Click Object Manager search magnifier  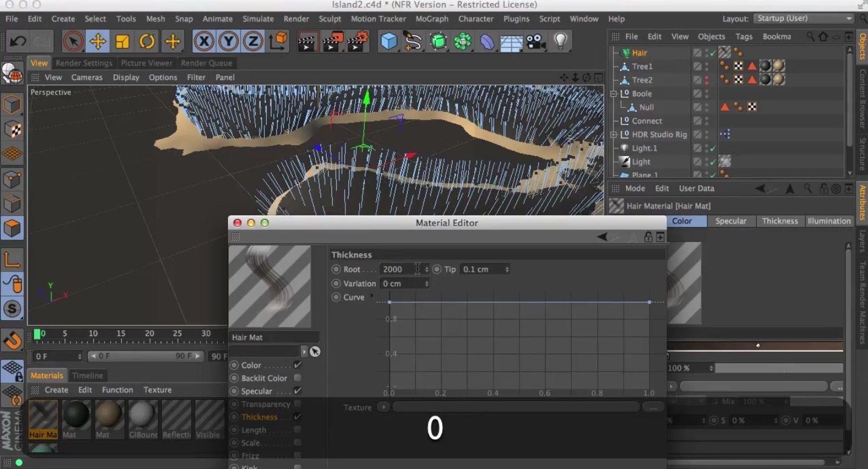tap(810, 37)
